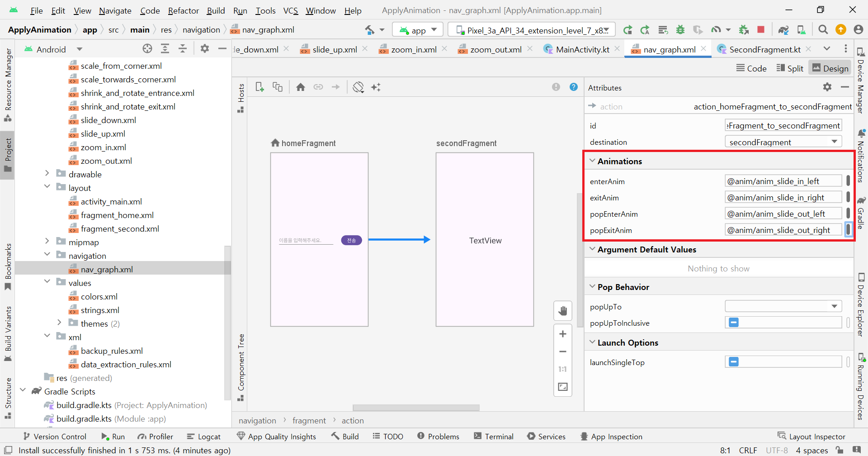
Task: Click the add action arrow icon
Action: click(x=335, y=87)
